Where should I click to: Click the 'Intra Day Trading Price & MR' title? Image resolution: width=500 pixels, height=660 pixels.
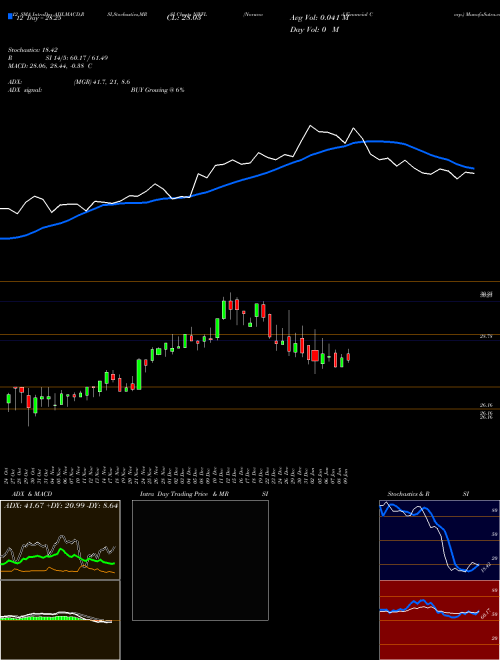(x=185, y=494)
